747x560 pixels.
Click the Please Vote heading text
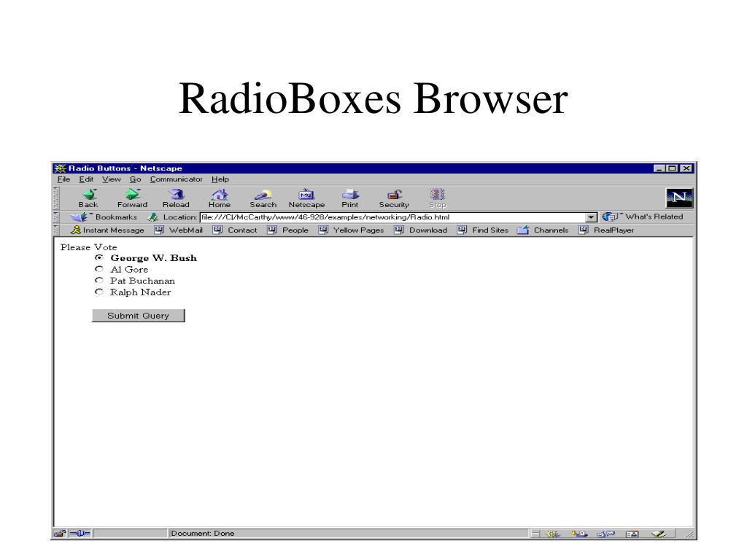coord(88,247)
